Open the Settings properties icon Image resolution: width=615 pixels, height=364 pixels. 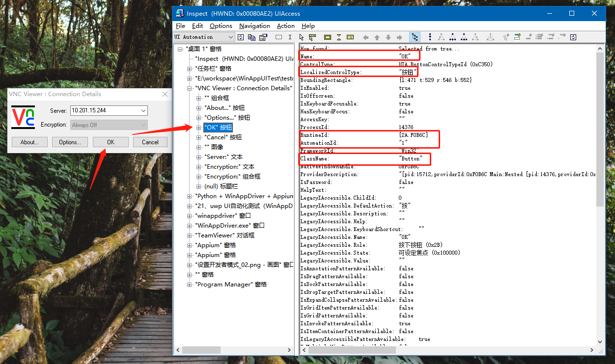pyautogui.click(x=263, y=37)
